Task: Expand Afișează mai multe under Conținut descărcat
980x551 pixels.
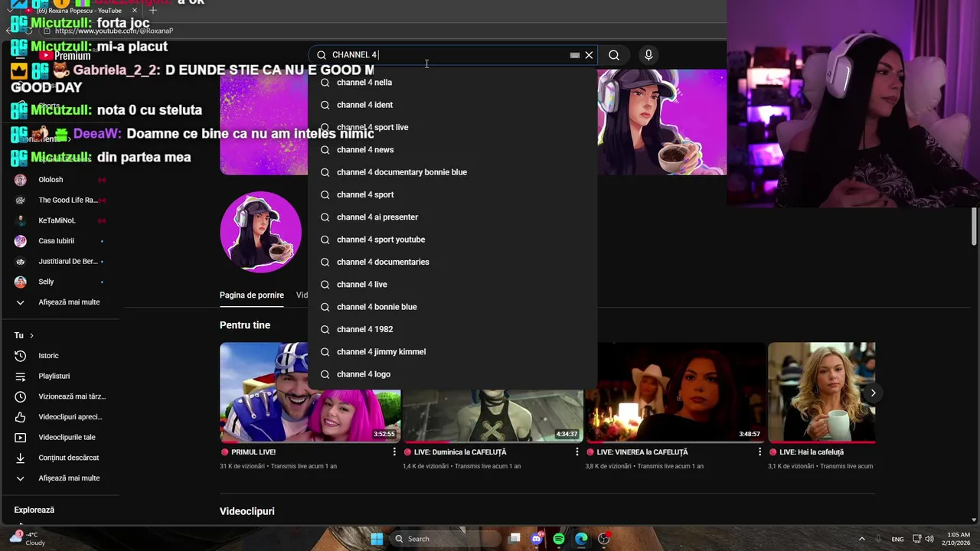Action: click(x=60, y=478)
